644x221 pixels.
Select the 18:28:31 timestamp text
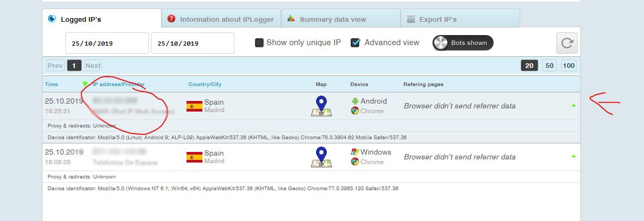click(57, 111)
